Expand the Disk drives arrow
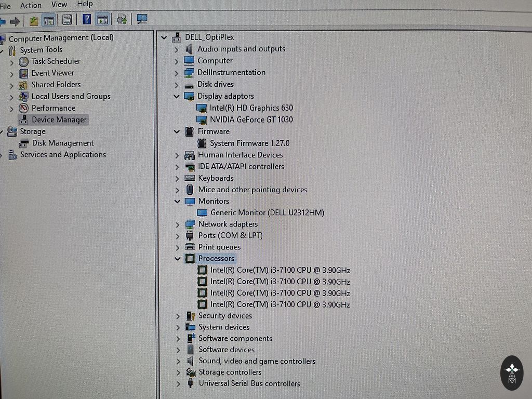This screenshot has height=399, width=532. (x=177, y=85)
